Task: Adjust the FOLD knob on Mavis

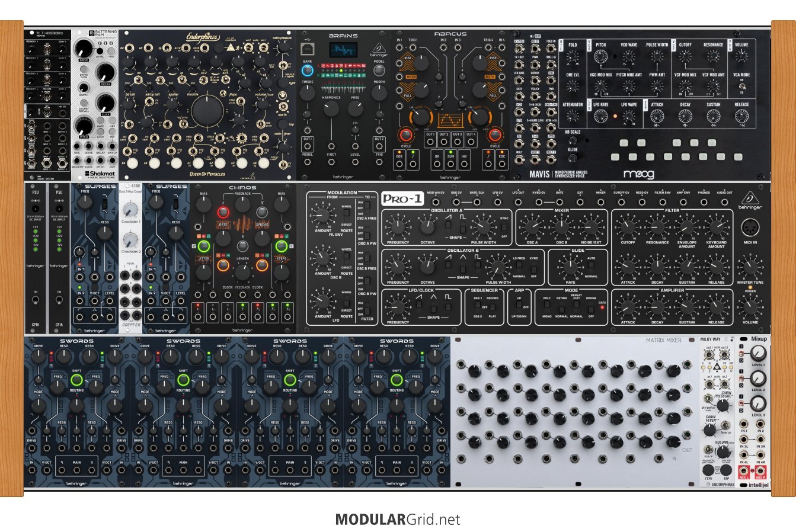Action: coord(572,57)
